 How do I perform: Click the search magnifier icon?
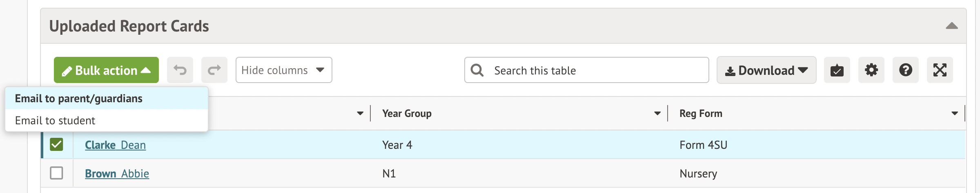(477, 70)
